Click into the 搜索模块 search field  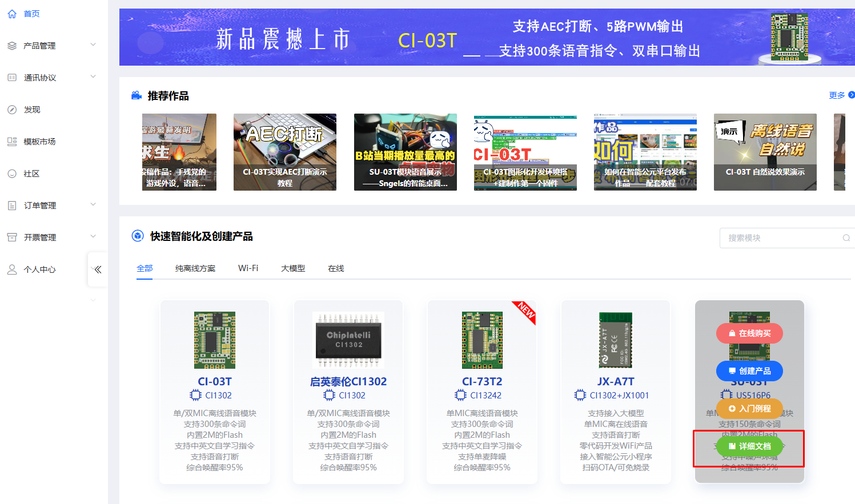pyautogui.click(x=787, y=238)
